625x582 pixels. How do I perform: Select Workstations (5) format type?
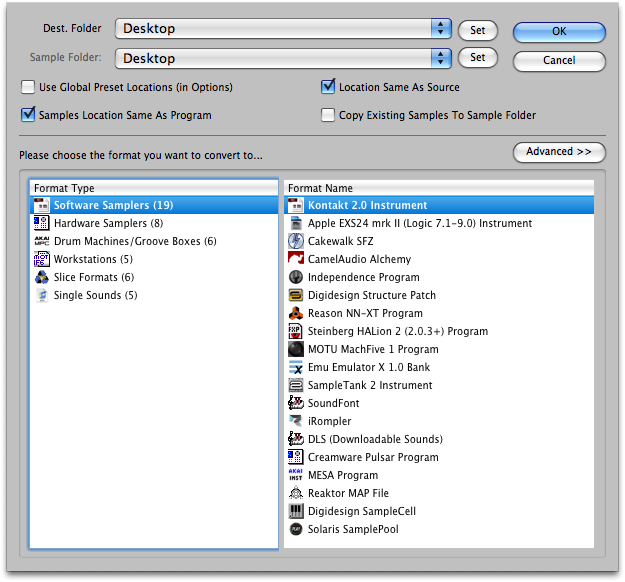[x=85, y=259]
